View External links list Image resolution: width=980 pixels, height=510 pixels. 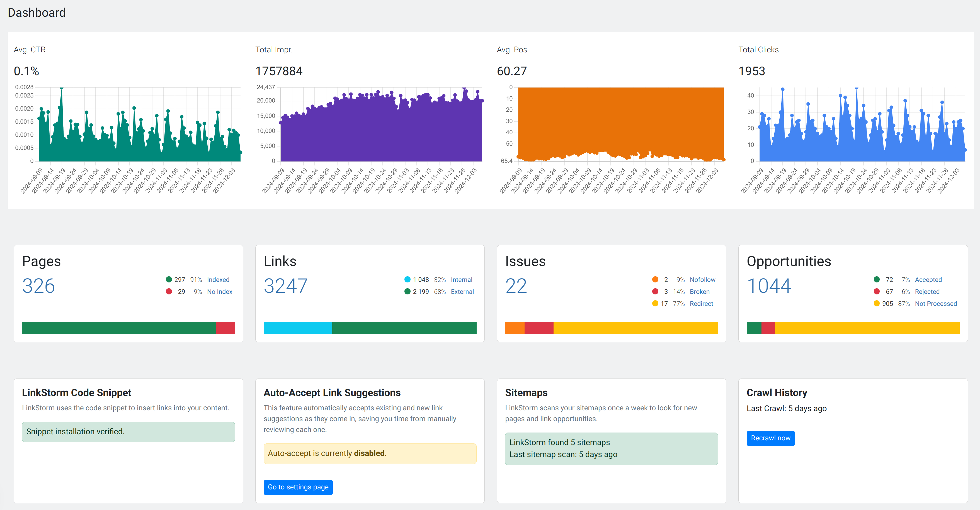[462, 292]
